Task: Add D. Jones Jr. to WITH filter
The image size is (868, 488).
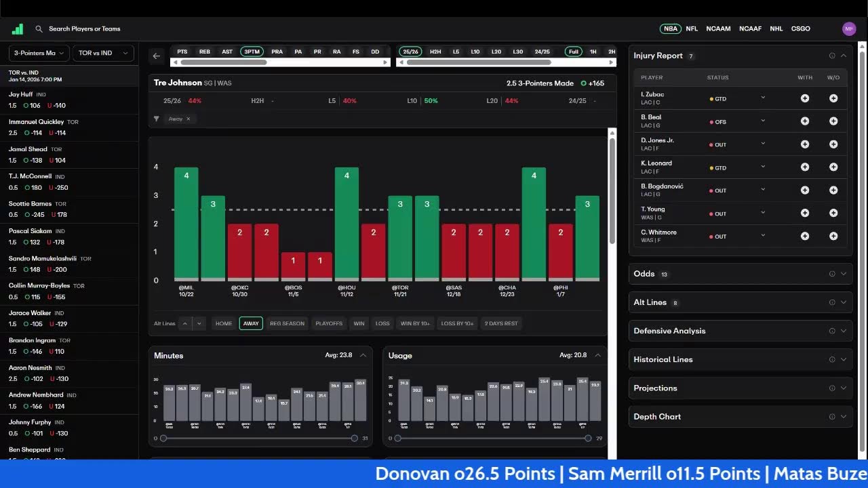Action: pyautogui.click(x=805, y=144)
